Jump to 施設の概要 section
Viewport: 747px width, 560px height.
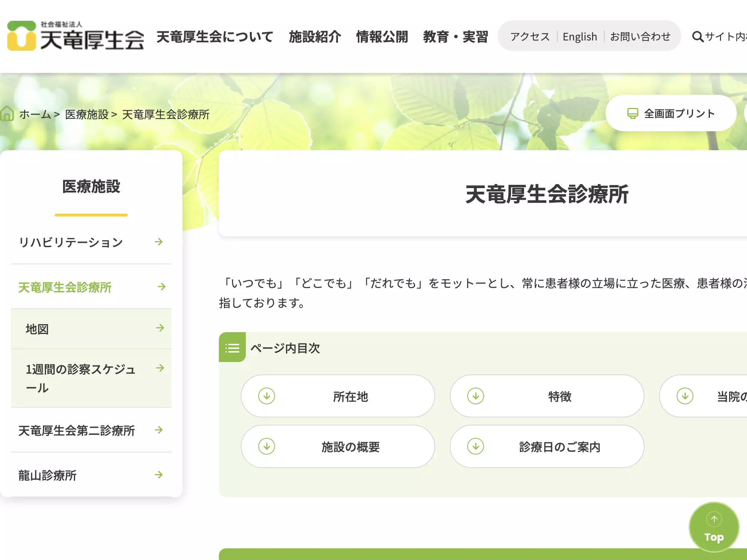[338, 446]
